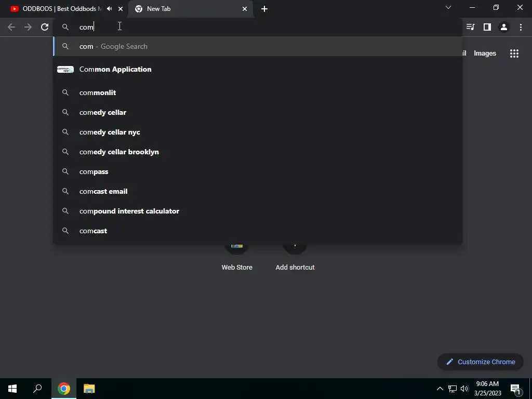Image resolution: width=532 pixels, height=399 pixels.
Task: Pick the 'comedy cellar nyc' suggestion
Action: (258, 132)
